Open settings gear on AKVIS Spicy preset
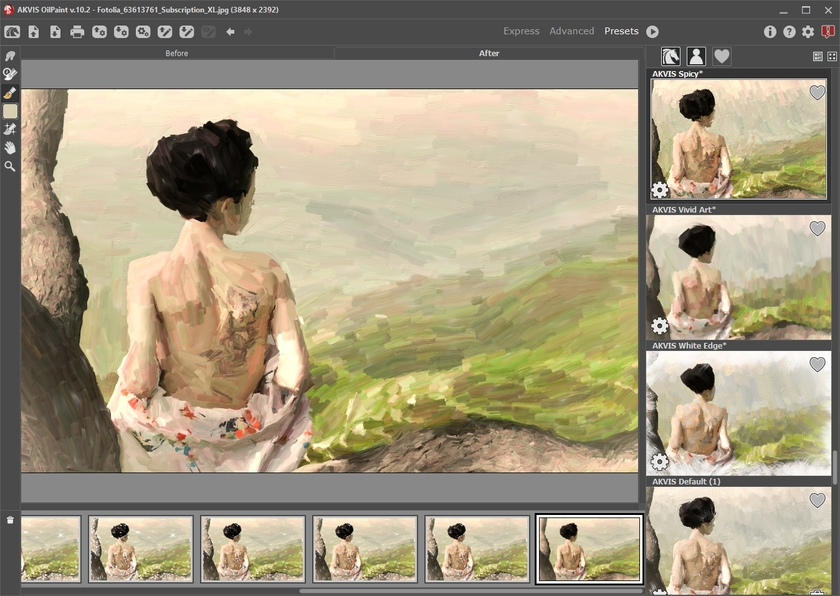The height and width of the screenshot is (596, 840). point(660,190)
